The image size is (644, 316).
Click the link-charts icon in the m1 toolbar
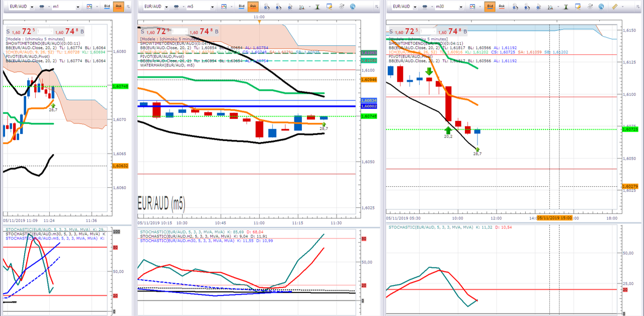[42, 7]
